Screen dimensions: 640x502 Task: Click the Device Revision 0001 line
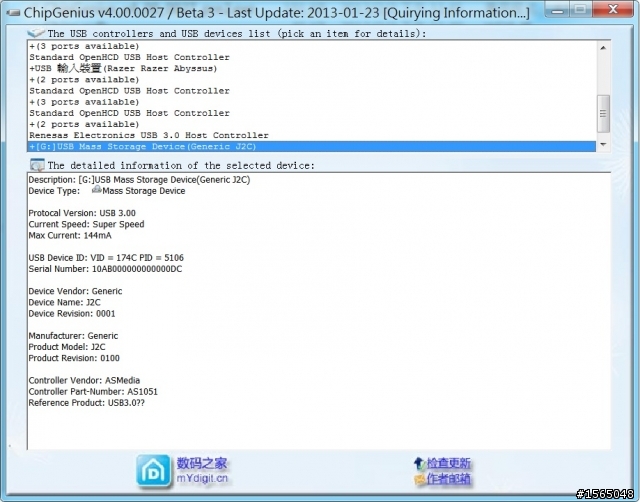(72, 314)
